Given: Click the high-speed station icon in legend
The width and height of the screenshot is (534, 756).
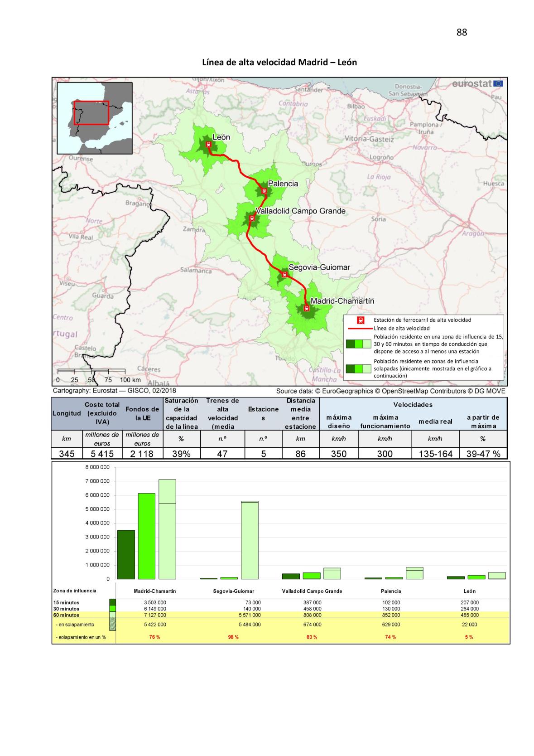Looking at the screenshot, I should coord(360,320).
